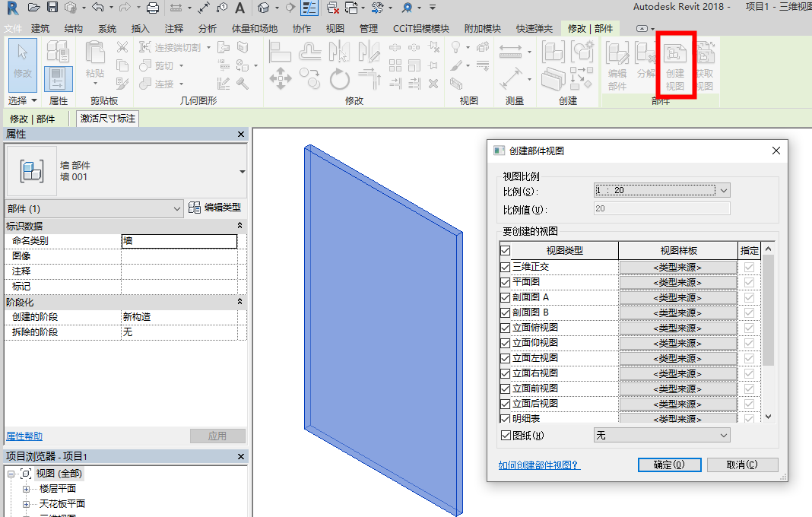Open the 文件 menu
Viewport: 812px width, 517px height.
14,28
